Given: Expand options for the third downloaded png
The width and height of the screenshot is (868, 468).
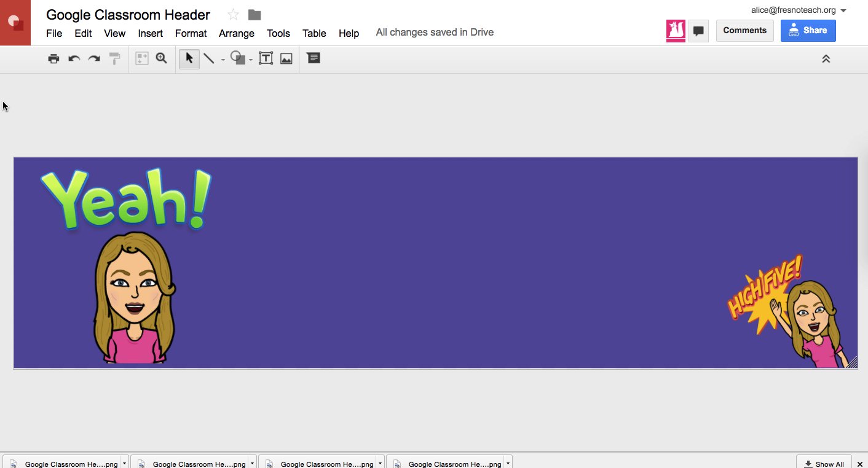Looking at the screenshot, I should tap(381, 463).
